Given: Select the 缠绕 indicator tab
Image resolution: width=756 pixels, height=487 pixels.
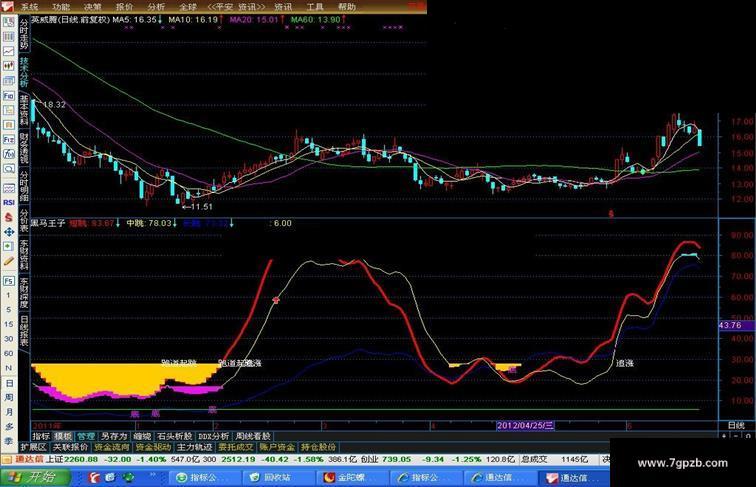Looking at the screenshot, I should point(142,436).
